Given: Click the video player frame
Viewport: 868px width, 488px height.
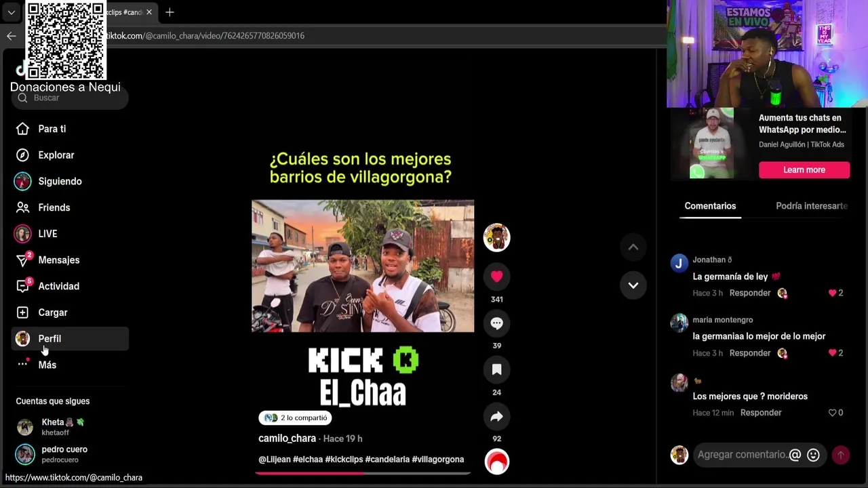Looking at the screenshot, I should coord(363,266).
